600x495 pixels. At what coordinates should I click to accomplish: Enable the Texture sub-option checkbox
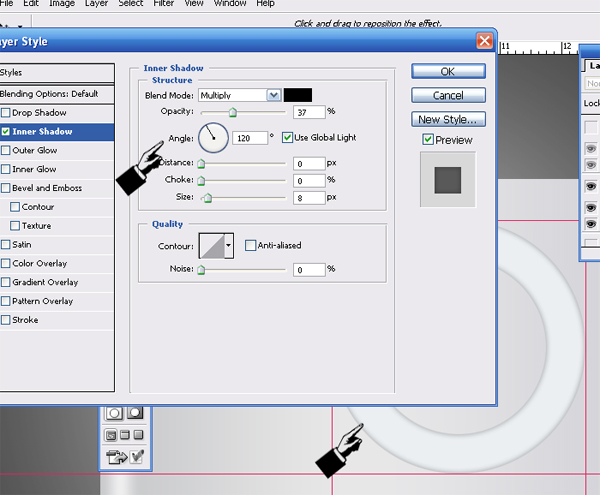[x=15, y=225]
